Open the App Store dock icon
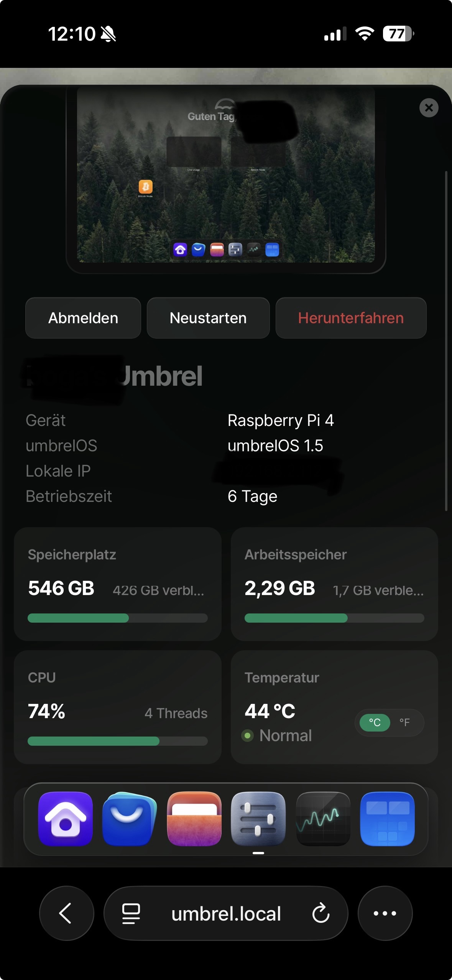This screenshot has height=980, width=452. tap(130, 819)
